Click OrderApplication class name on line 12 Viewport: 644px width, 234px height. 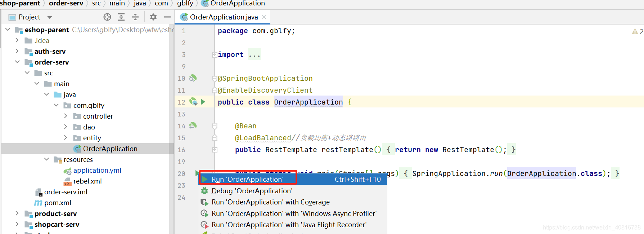pos(309,102)
